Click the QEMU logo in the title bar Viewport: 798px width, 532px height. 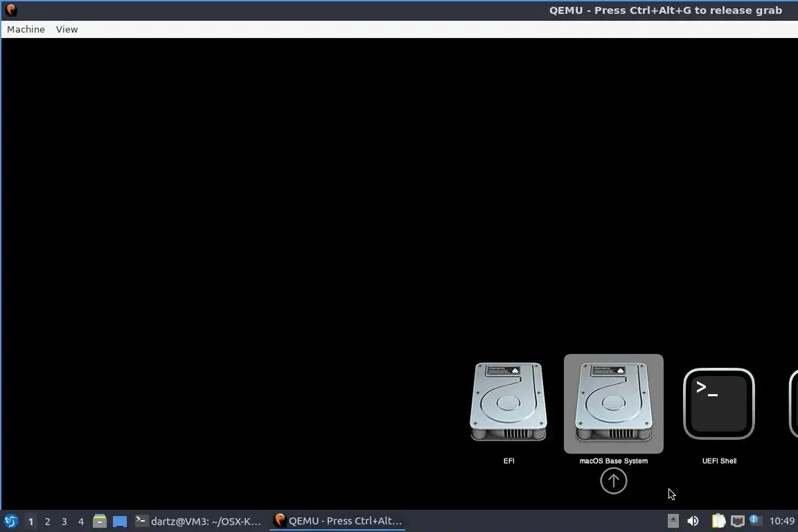(x=11, y=10)
